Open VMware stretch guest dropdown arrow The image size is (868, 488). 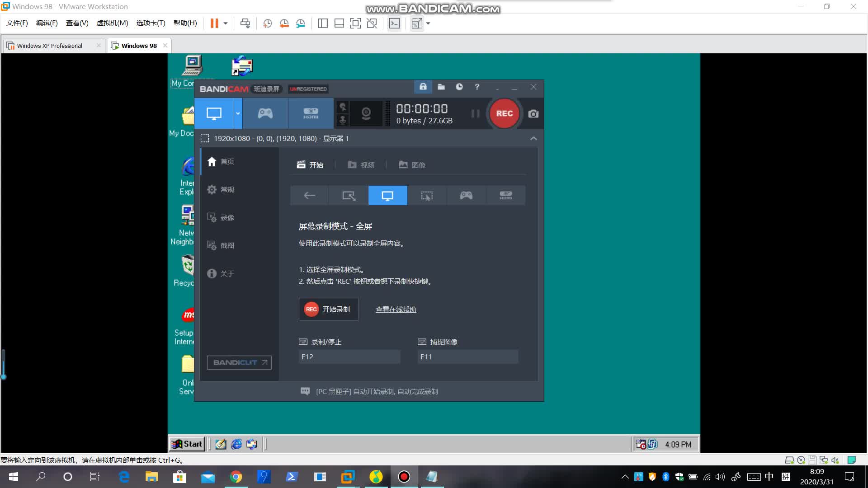pos(428,23)
